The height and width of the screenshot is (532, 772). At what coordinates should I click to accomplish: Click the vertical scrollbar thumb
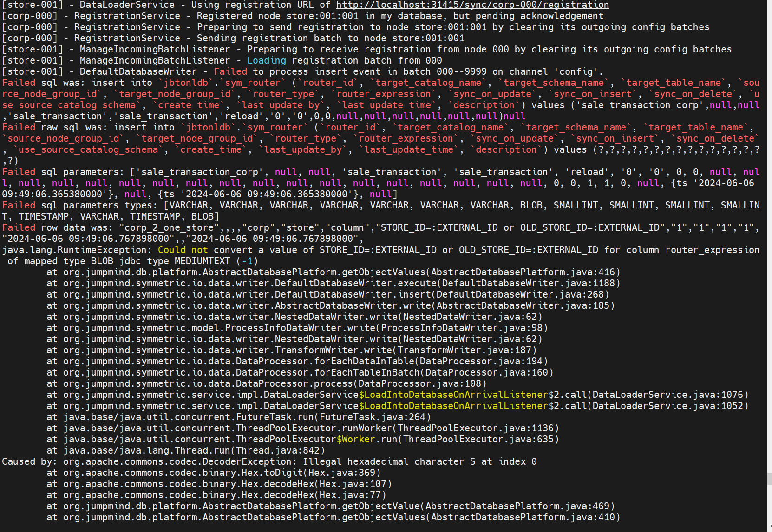tap(769, 478)
